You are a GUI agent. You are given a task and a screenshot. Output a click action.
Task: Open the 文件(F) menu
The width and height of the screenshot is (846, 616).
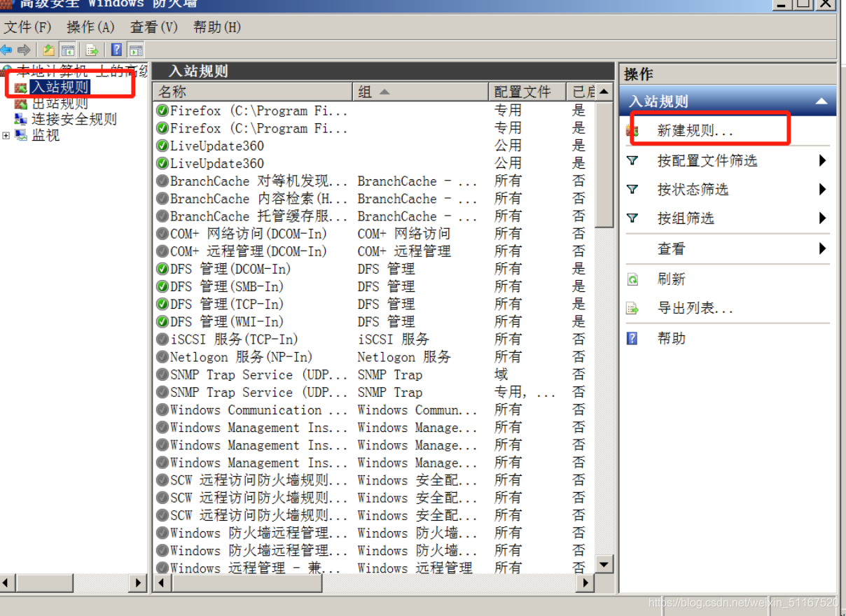pyautogui.click(x=28, y=27)
